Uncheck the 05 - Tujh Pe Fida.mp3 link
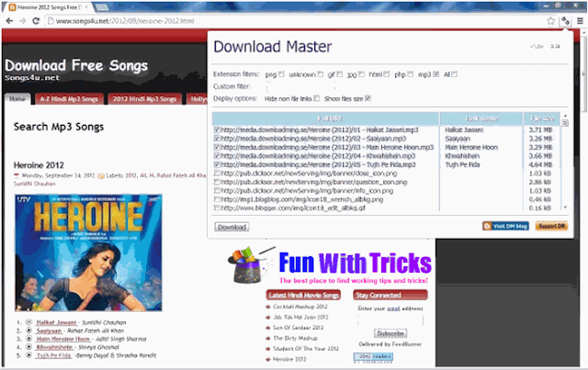Viewport: 588px width, 370px height. pyautogui.click(x=217, y=164)
